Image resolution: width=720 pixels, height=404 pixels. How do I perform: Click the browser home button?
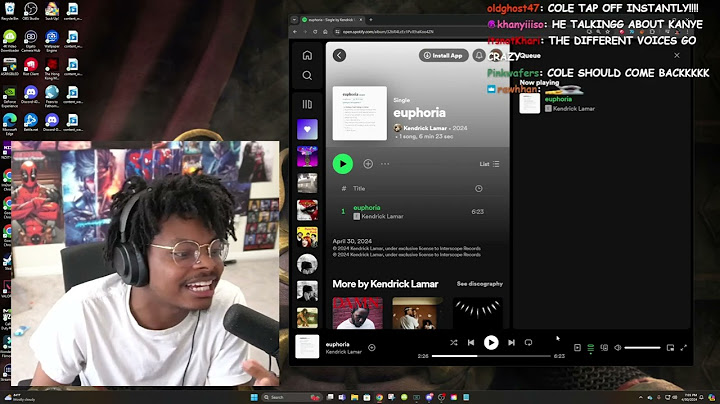click(325, 32)
